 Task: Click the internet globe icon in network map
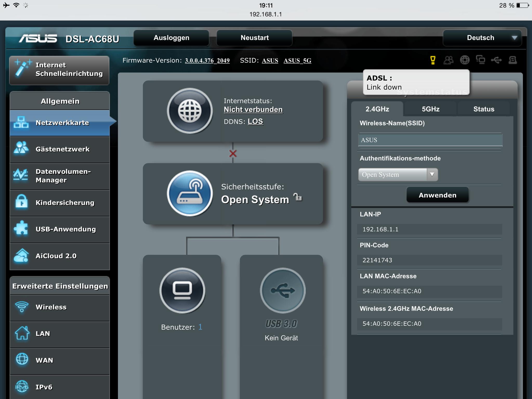pos(190,111)
